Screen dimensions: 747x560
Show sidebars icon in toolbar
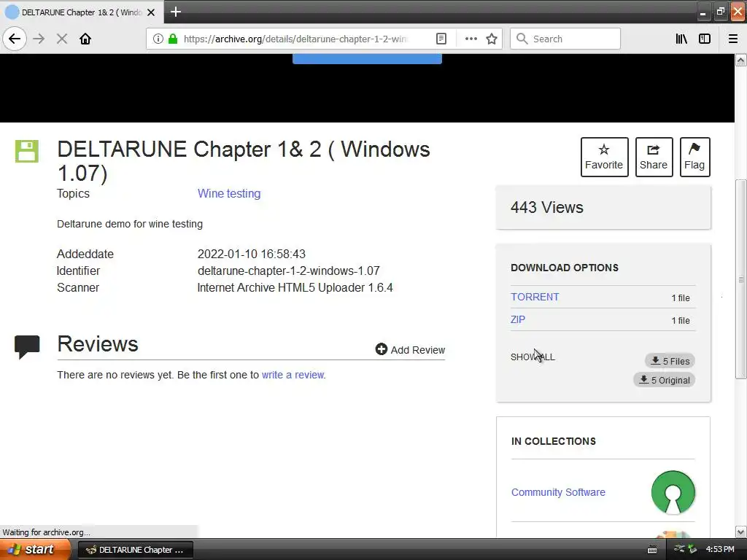pos(705,39)
